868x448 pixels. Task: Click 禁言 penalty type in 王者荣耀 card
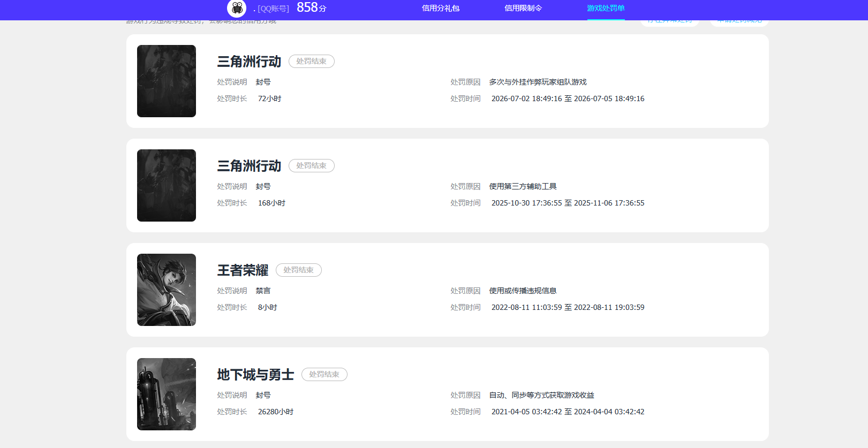click(263, 291)
